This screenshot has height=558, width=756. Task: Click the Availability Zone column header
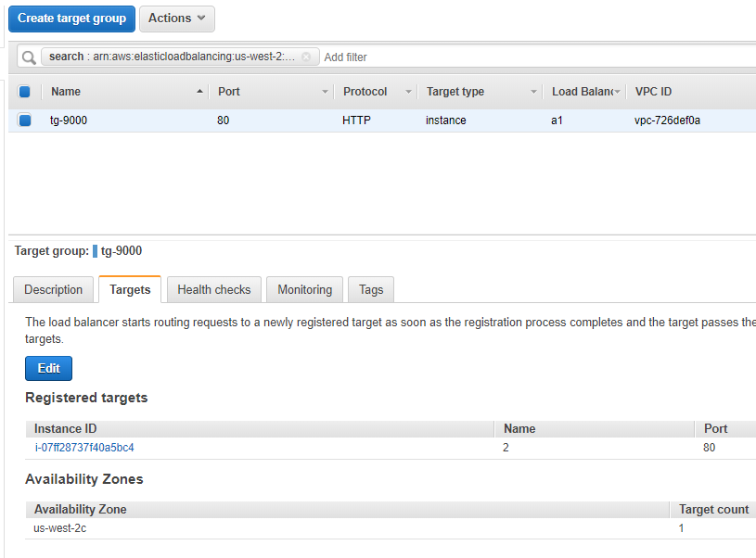(x=81, y=509)
